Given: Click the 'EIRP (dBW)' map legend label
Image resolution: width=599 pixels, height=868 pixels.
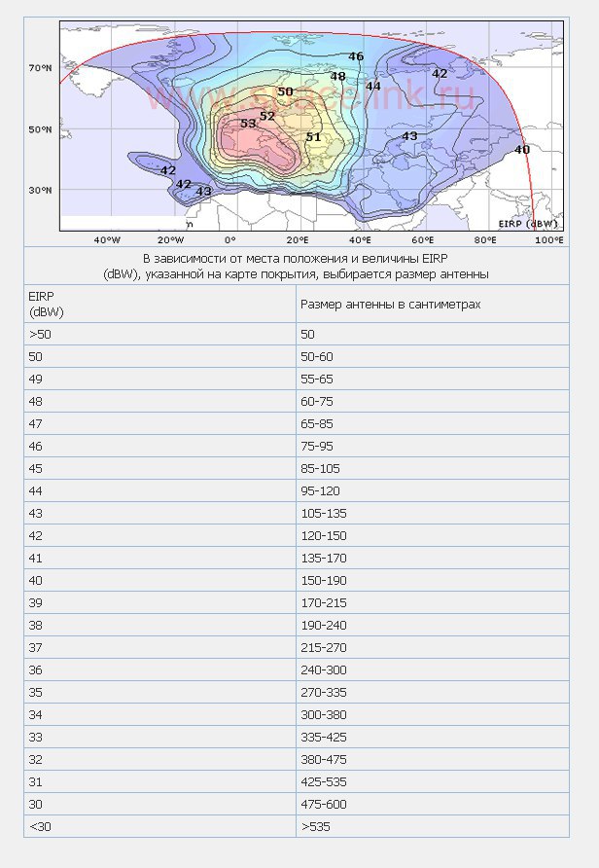Looking at the screenshot, I should [528, 224].
